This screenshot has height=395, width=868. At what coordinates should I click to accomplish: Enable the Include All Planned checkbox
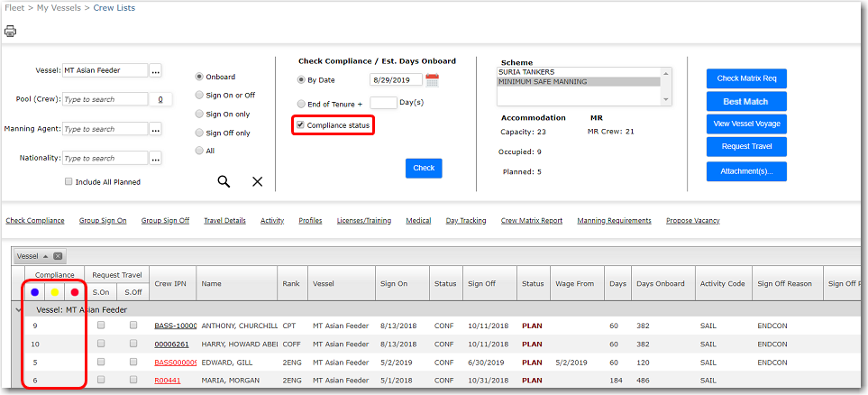[69, 182]
